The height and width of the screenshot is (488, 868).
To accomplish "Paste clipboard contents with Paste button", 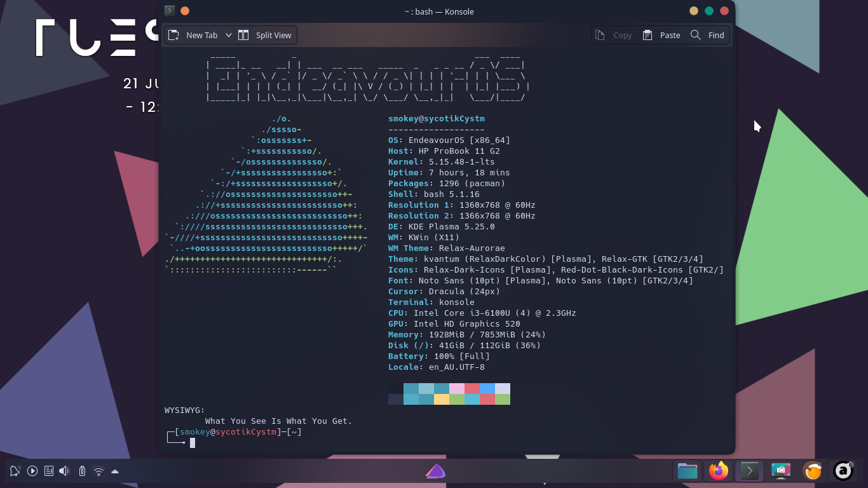I will pyautogui.click(x=661, y=35).
